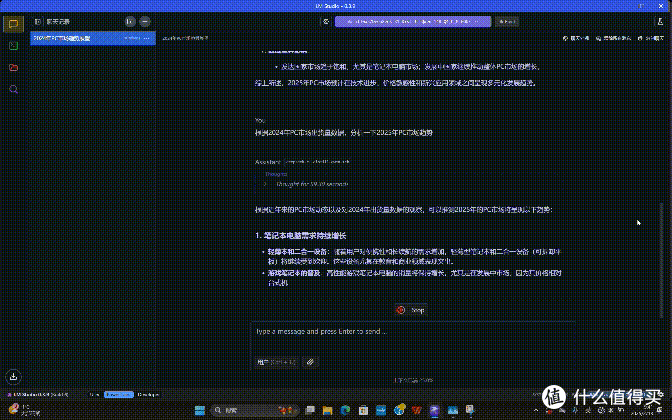Open the loaded model selector dropdown

[x=413, y=21]
